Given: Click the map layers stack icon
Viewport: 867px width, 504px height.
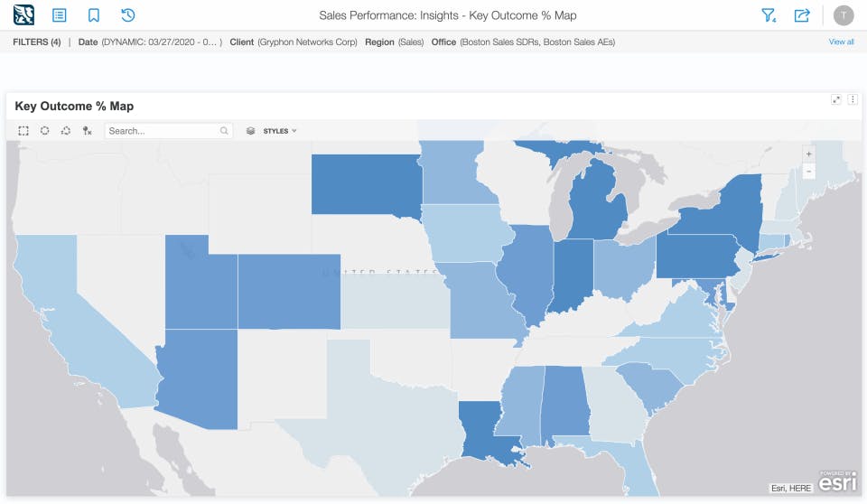Looking at the screenshot, I should (251, 131).
